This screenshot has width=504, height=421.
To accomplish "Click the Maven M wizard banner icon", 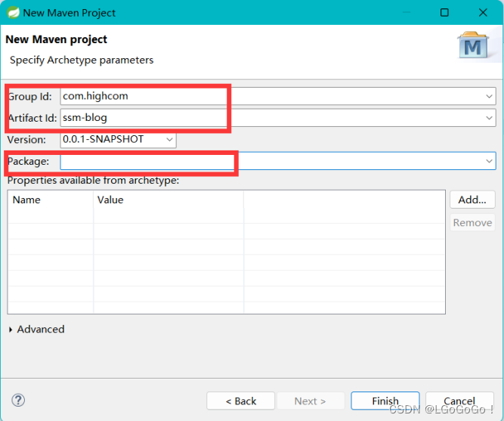I will pyautogui.click(x=473, y=45).
